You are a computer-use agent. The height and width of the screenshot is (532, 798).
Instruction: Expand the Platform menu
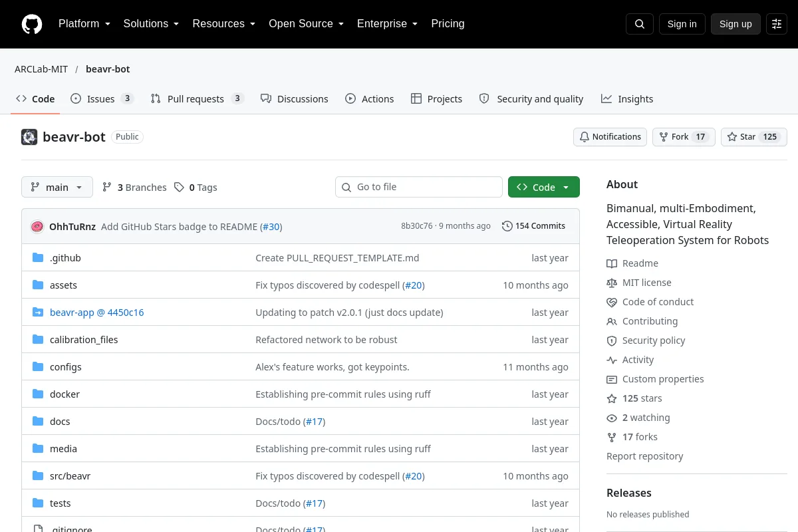click(84, 24)
